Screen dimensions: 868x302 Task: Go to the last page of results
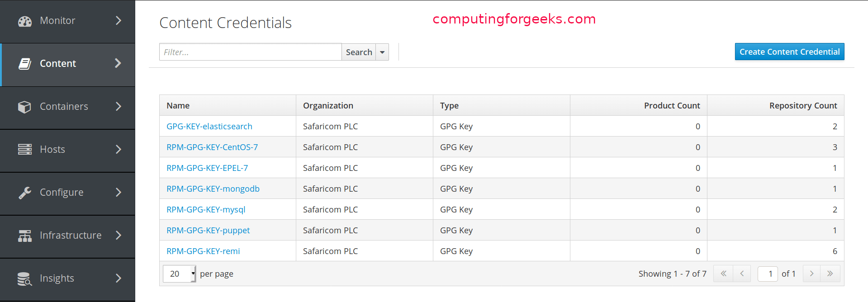coord(830,274)
